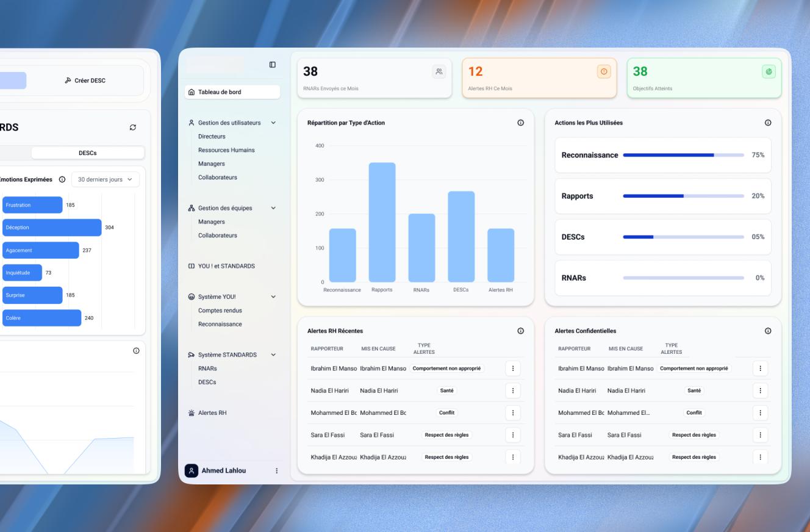Click Gestion des équipes hierarchy icon
The width and height of the screenshot is (810, 532).
[x=192, y=208]
